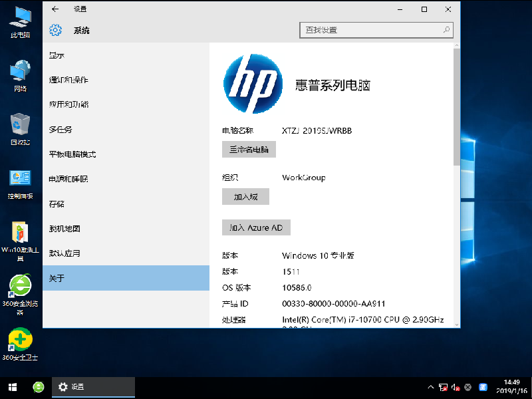Click the network status tray icon

pyautogui.click(x=442, y=387)
